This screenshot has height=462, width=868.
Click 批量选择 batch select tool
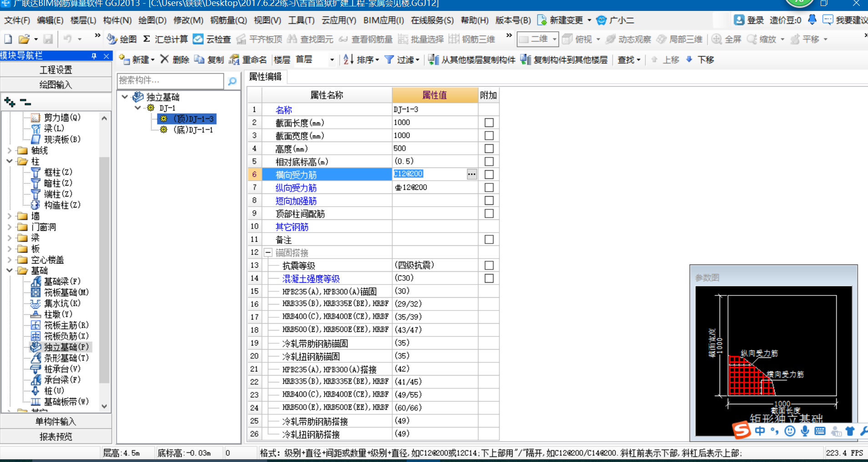coord(421,39)
